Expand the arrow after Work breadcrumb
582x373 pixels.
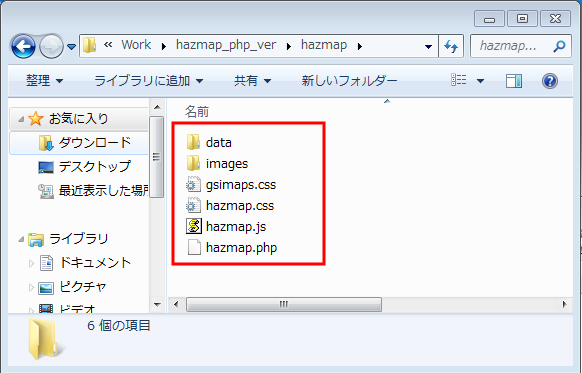coord(164,46)
